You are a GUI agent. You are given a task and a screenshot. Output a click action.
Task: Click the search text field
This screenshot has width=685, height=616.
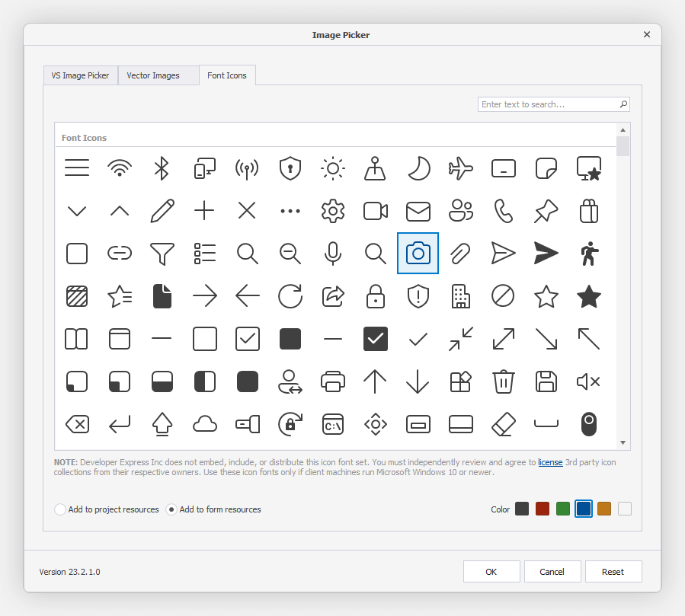point(549,104)
